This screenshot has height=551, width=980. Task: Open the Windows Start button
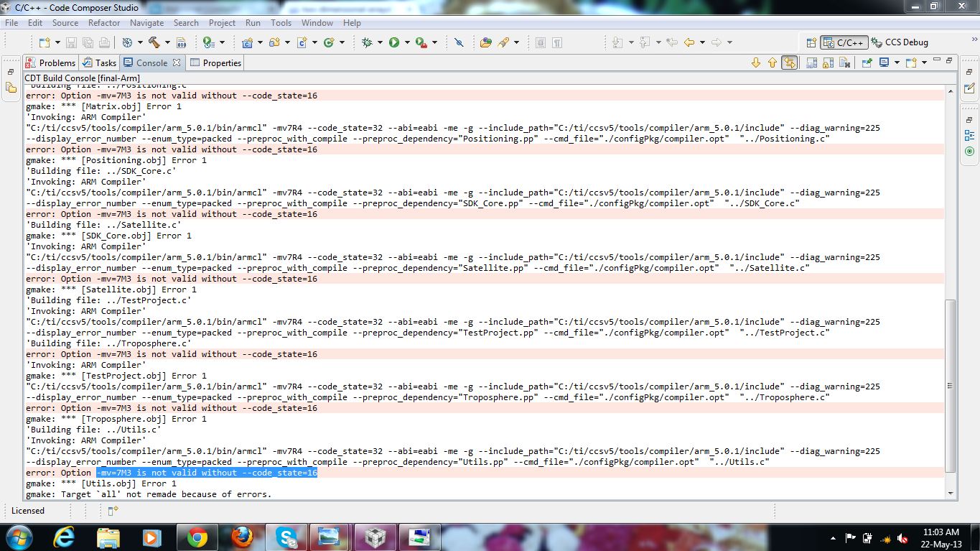18,537
